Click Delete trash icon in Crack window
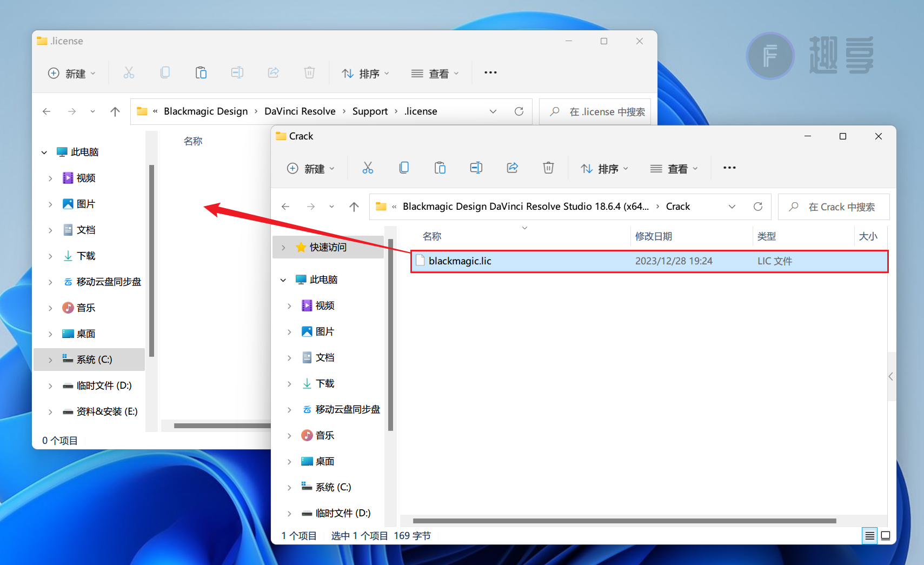This screenshot has height=565, width=924. click(548, 168)
